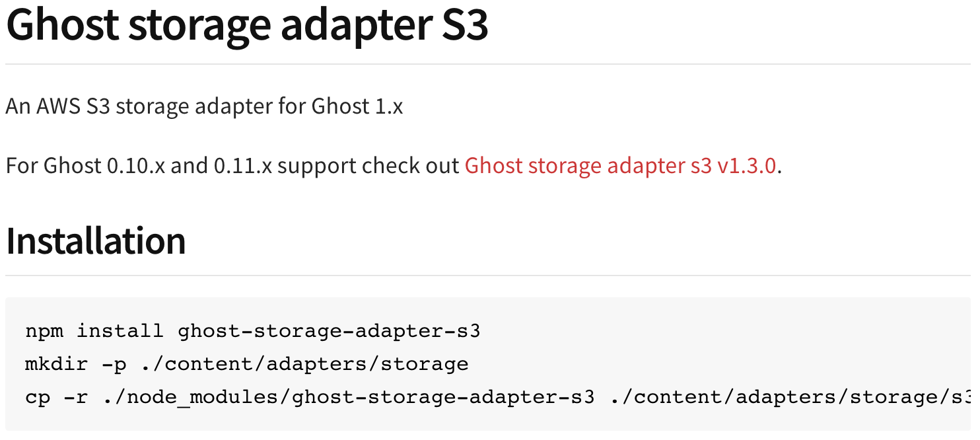Click the word "npm" in the code block
The image size is (980, 440).
(44, 330)
